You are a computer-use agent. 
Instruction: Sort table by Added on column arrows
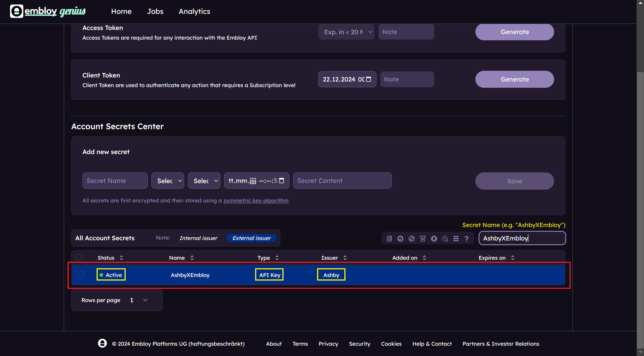pos(424,258)
